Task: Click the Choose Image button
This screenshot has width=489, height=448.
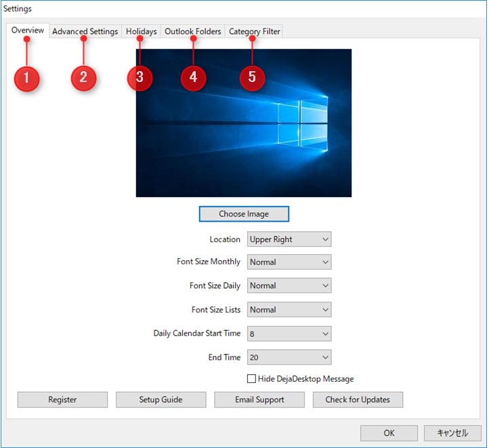Action: [244, 214]
